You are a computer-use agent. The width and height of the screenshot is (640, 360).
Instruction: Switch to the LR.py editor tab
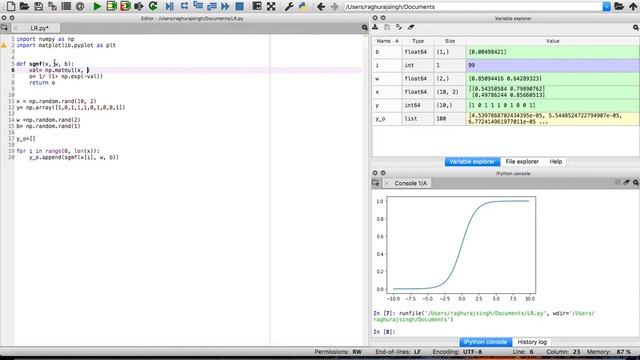(x=39, y=28)
